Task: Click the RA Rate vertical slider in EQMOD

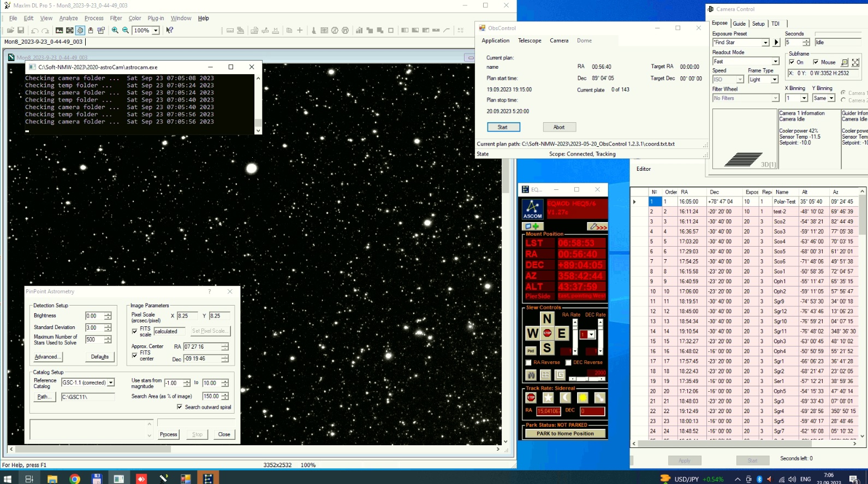Action: [x=575, y=337]
